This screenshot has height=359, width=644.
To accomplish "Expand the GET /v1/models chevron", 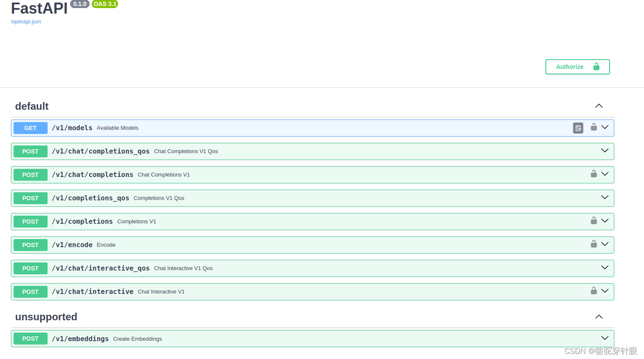I will (605, 127).
